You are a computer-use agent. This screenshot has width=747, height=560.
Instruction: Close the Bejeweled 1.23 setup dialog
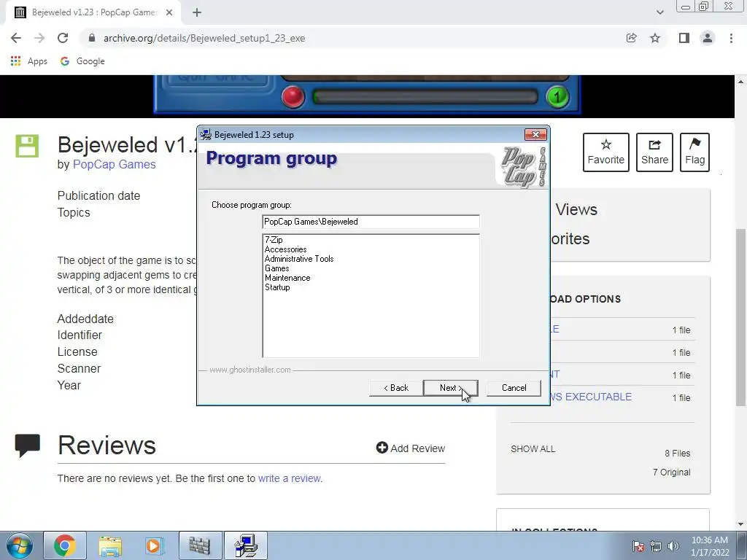tap(535, 135)
